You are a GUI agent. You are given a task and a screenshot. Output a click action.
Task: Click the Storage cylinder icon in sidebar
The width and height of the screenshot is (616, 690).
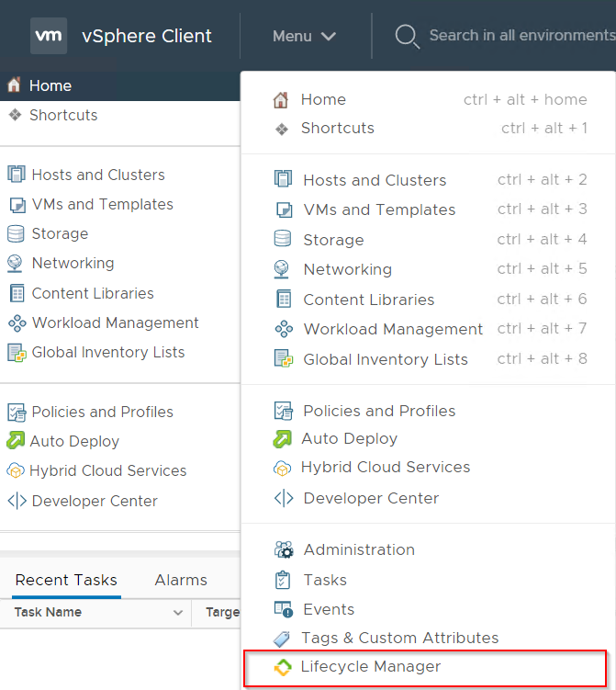click(x=16, y=233)
